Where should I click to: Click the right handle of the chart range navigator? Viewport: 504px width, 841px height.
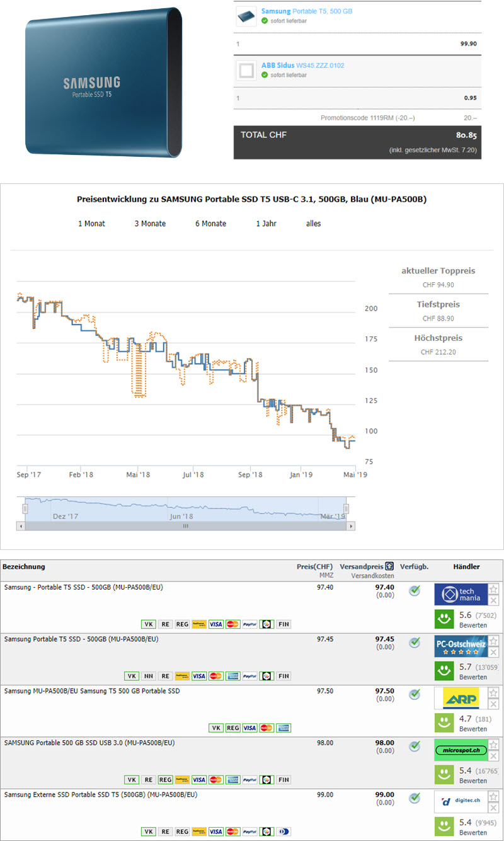[x=346, y=508]
